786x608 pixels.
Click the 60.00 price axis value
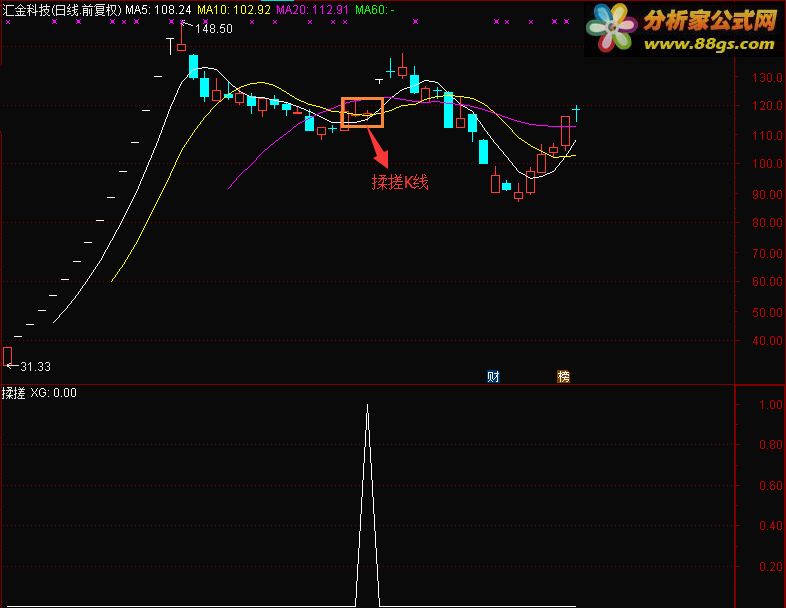(x=767, y=282)
